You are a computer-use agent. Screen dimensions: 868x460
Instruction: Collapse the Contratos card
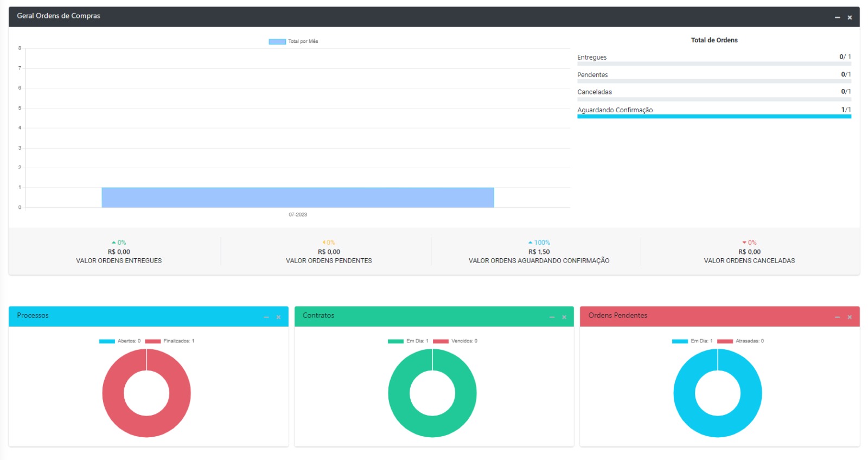(552, 317)
